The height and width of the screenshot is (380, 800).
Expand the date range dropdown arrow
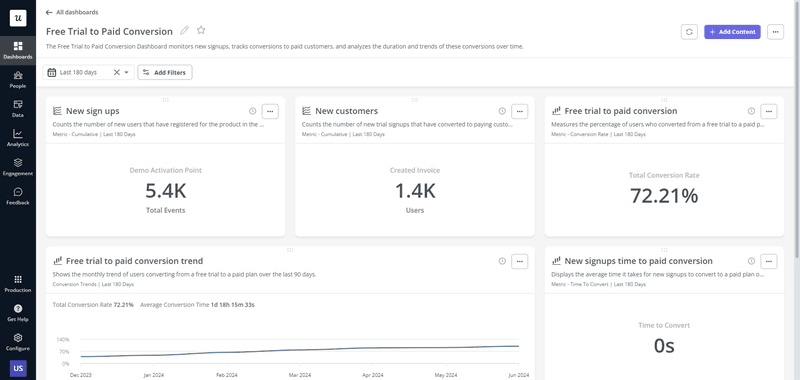click(x=127, y=72)
